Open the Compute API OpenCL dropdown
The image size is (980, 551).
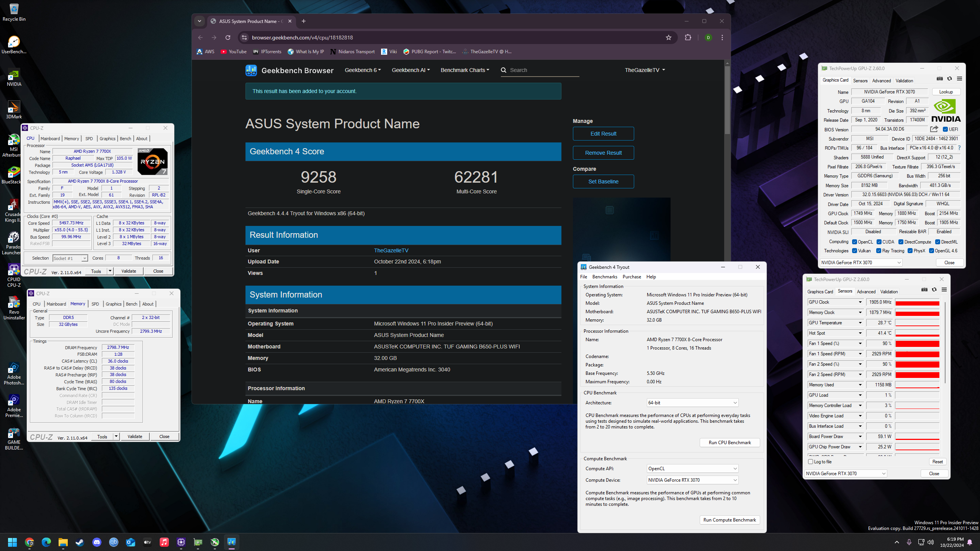[692, 469]
